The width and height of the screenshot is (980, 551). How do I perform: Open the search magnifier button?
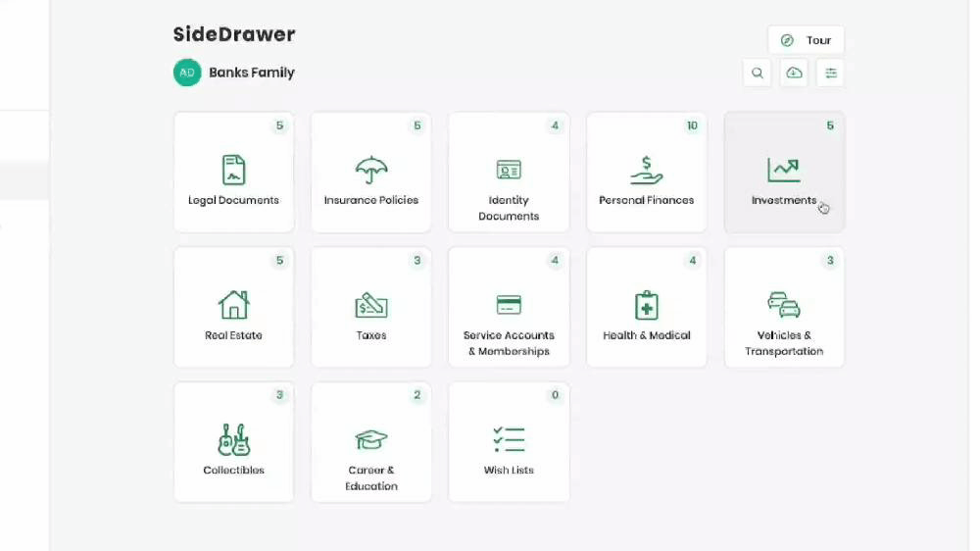tap(757, 73)
